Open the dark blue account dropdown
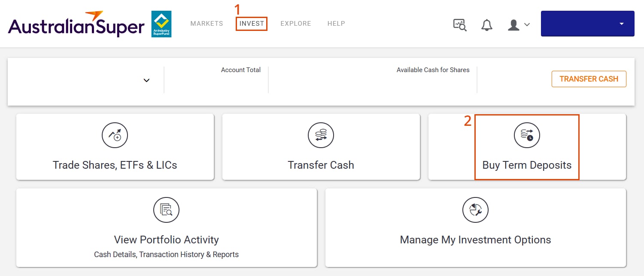The image size is (644, 276). [587, 24]
